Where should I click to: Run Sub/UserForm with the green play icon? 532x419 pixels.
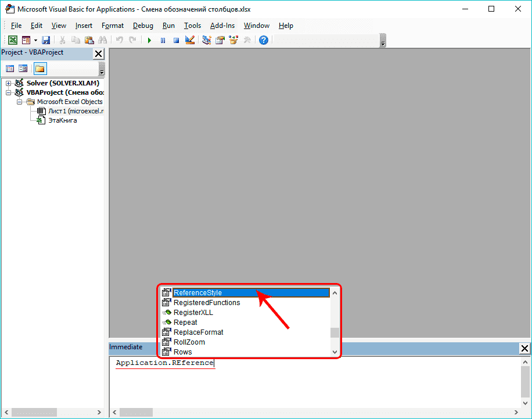[149, 40]
